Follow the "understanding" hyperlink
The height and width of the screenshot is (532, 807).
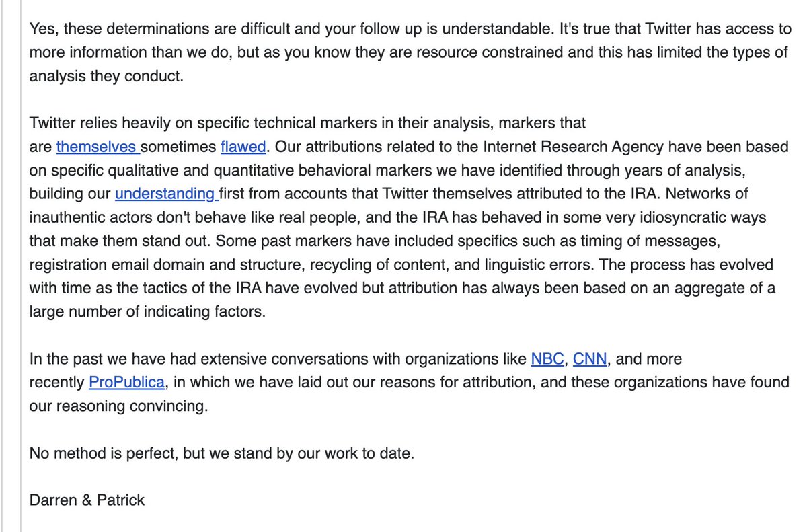point(164,194)
